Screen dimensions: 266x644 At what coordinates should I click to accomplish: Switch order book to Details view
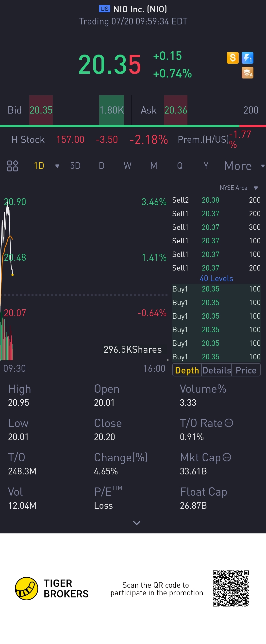click(216, 370)
